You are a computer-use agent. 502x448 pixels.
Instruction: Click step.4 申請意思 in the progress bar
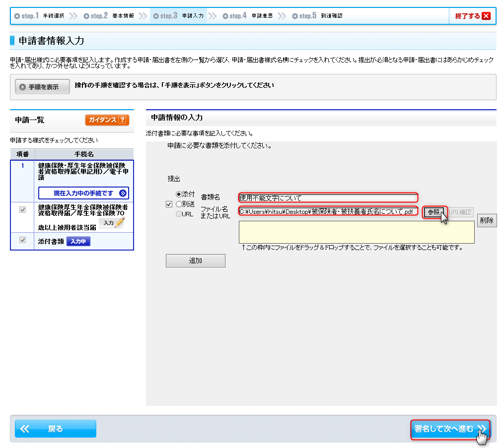pos(248,16)
